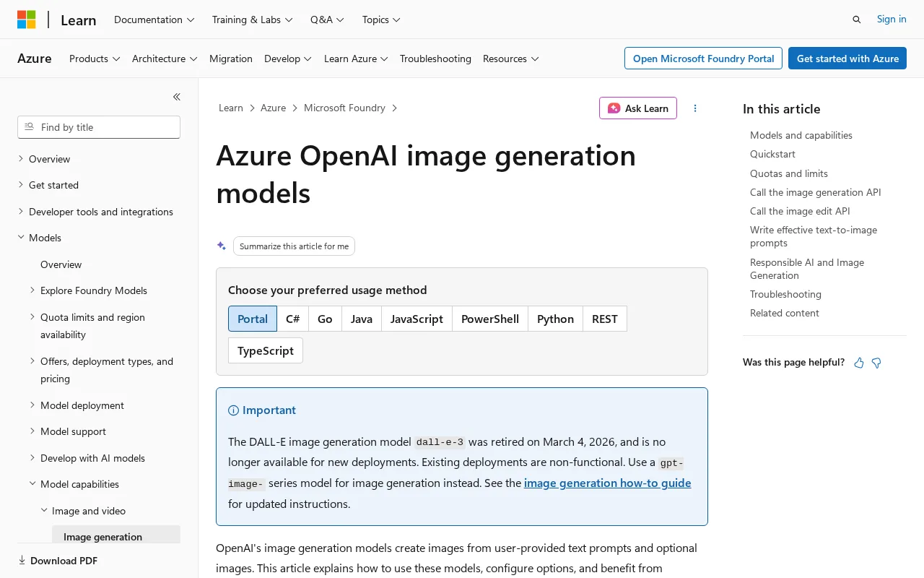Jump to the Quickstart section
This screenshot has height=578, width=924.
coord(772,154)
